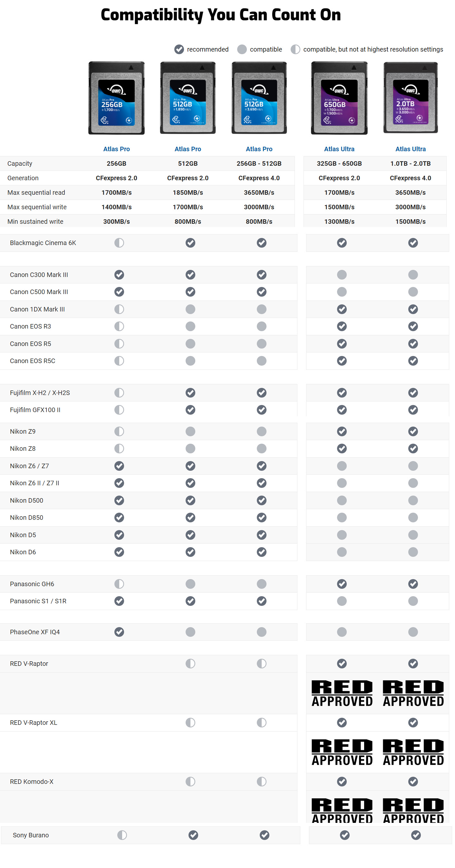This screenshot has height=868, width=455.
Task: Click the Canon C300 Mark III 256GB checkmark
Action: click(x=119, y=275)
